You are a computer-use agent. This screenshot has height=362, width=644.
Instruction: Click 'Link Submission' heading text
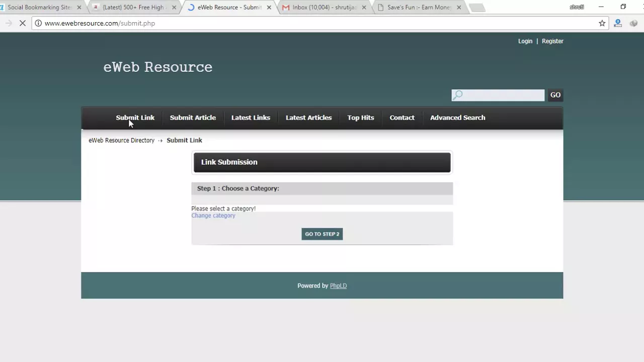point(229,162)
